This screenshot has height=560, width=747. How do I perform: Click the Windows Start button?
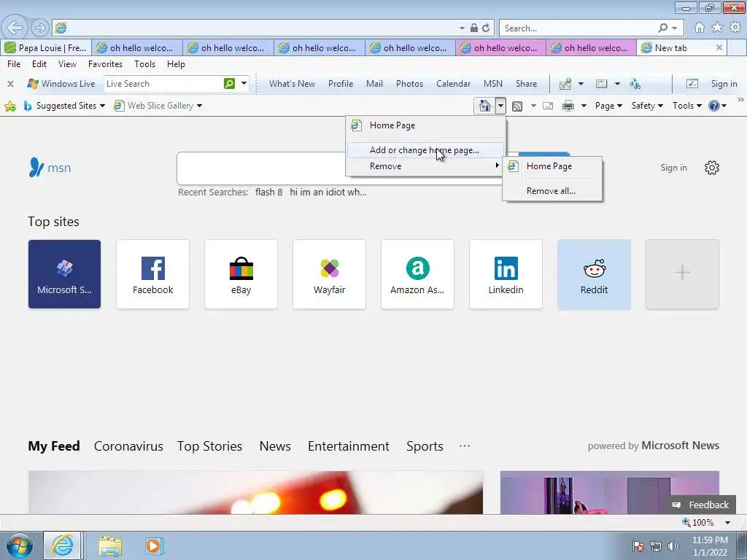coord(19,545)
